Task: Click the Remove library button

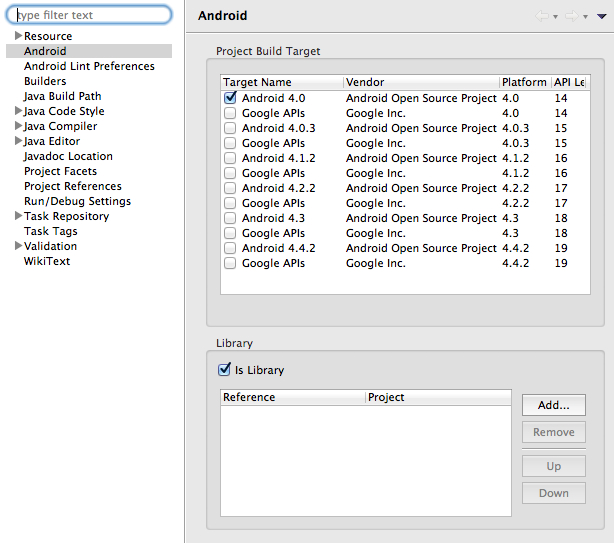Action: (554, 432)
